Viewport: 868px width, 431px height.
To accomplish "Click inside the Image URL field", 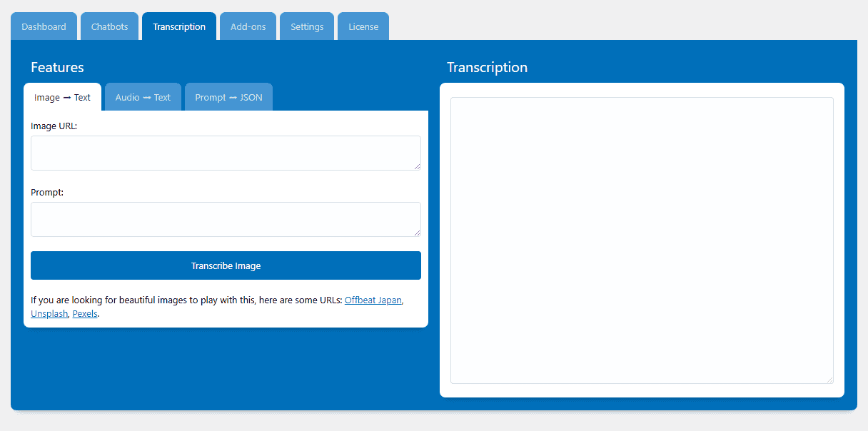I will point(226,152).
